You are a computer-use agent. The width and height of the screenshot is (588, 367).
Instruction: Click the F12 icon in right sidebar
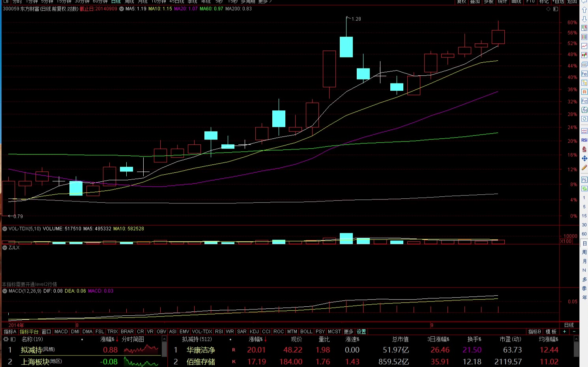pyautogui.click(x=584, y=101)
